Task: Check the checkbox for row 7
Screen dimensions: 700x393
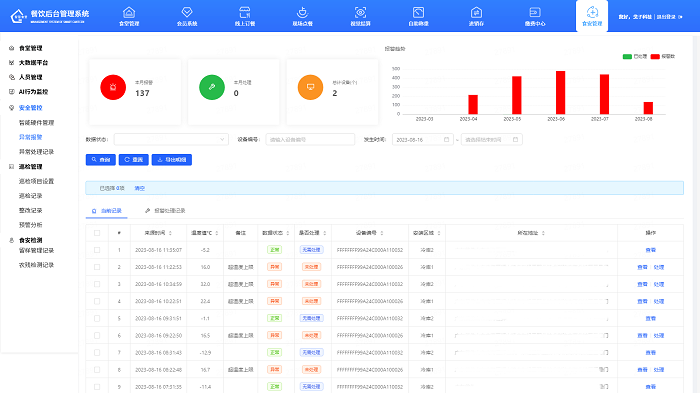Action: 97,353
